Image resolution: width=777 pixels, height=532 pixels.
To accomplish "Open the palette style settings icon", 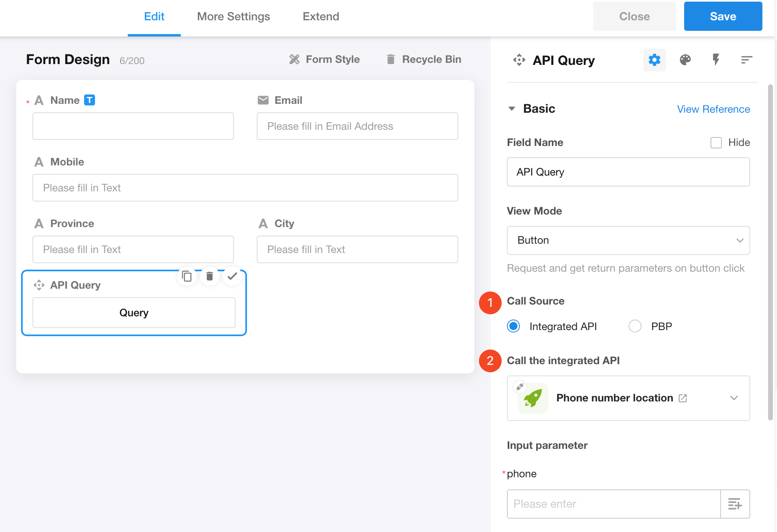I will [685, 60].
